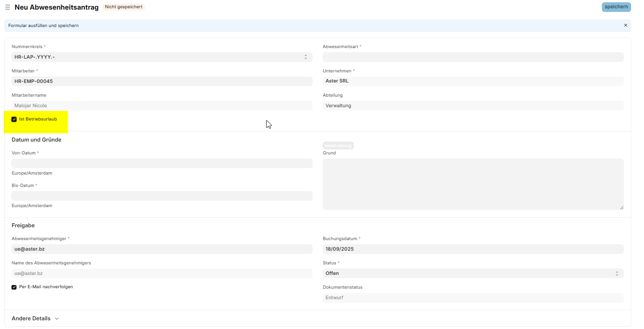Grab the Grund textarea resize handle
Viewport: 644px width, 329px height.
coord(622,208)
